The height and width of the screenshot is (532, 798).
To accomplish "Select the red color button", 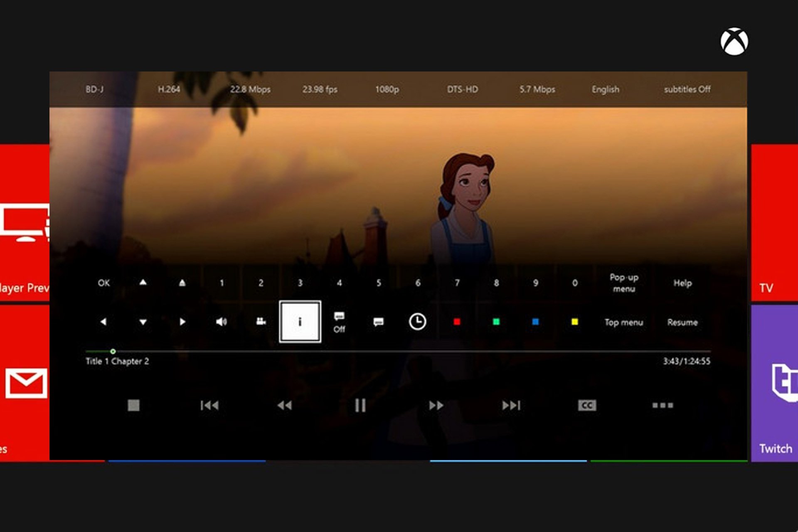I will pyautogui.click(x=457, y=322).
